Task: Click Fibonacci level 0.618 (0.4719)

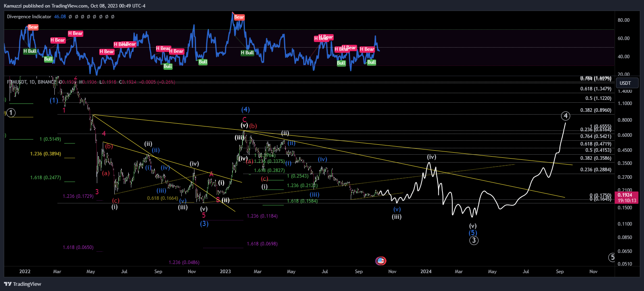Action: pos(596,144)
